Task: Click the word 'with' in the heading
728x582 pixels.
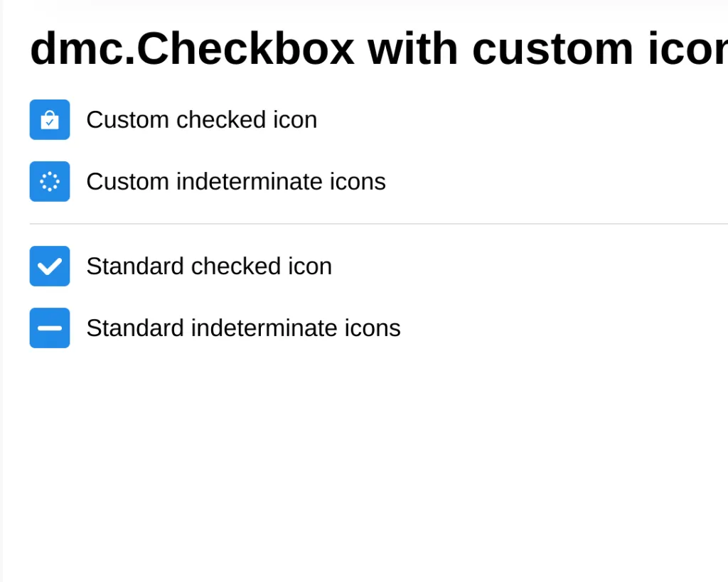Action: [x=412, y=48]
